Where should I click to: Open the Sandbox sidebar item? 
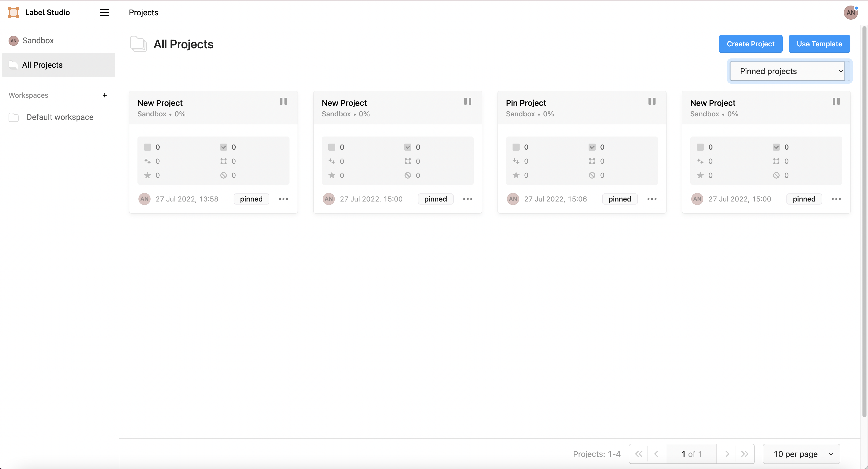pyautogui.click(x=38, y=41)
